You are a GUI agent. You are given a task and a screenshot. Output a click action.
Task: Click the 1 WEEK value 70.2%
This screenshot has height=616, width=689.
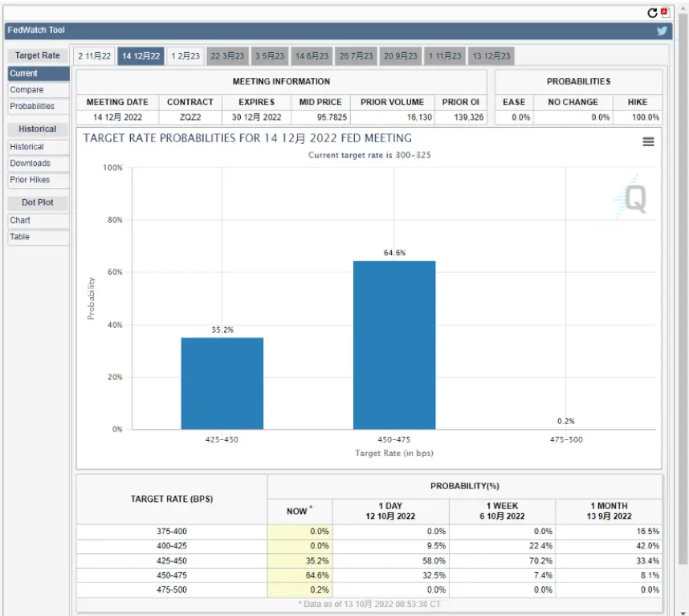click(x=540, y=561)
